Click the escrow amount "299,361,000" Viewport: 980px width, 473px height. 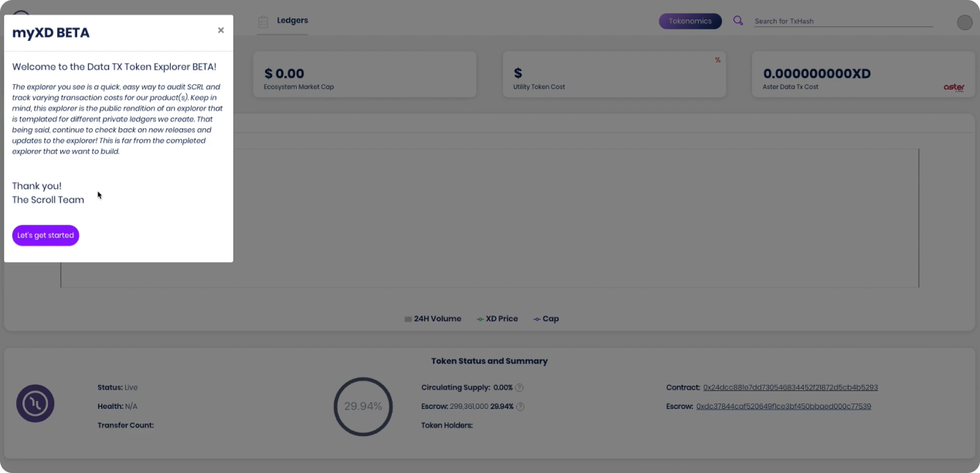[468, 407]
